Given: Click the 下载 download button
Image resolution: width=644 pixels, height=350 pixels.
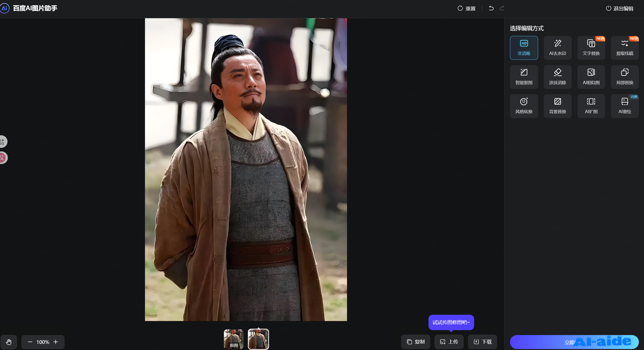Looking at the screenshot, I should point(482,342).
